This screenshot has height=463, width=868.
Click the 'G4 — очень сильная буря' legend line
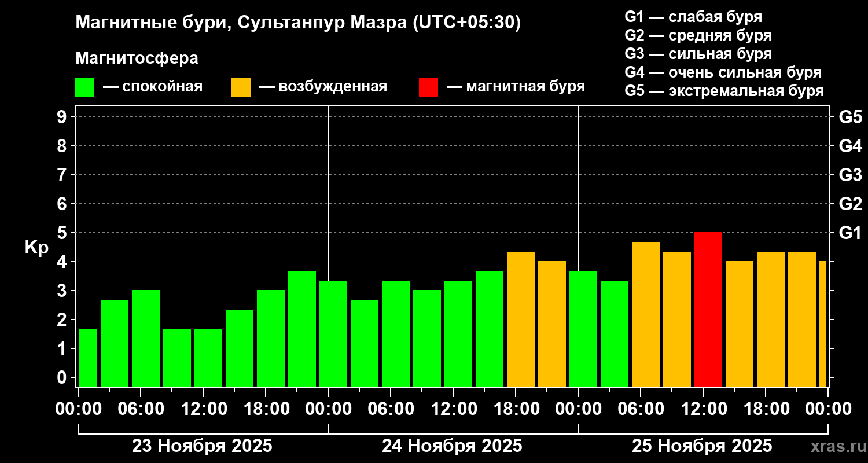click(723, 72)
